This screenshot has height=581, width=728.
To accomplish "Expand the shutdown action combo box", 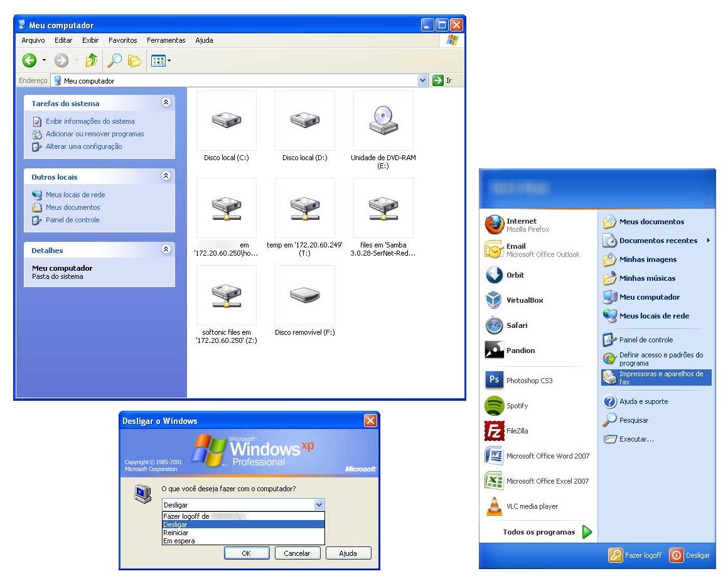I will point(319,505).
